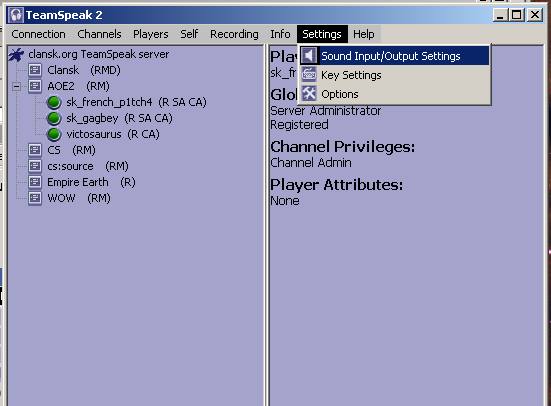The image size is (551, 406).
Task: Minimize the TeamSpeak 2 window
Action: point(500,15)
